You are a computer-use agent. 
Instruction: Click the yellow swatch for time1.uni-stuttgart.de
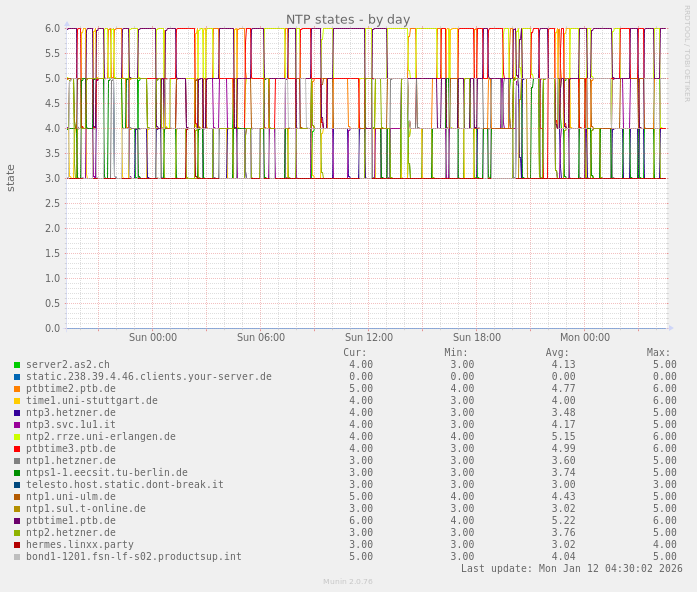coord(17,401)
